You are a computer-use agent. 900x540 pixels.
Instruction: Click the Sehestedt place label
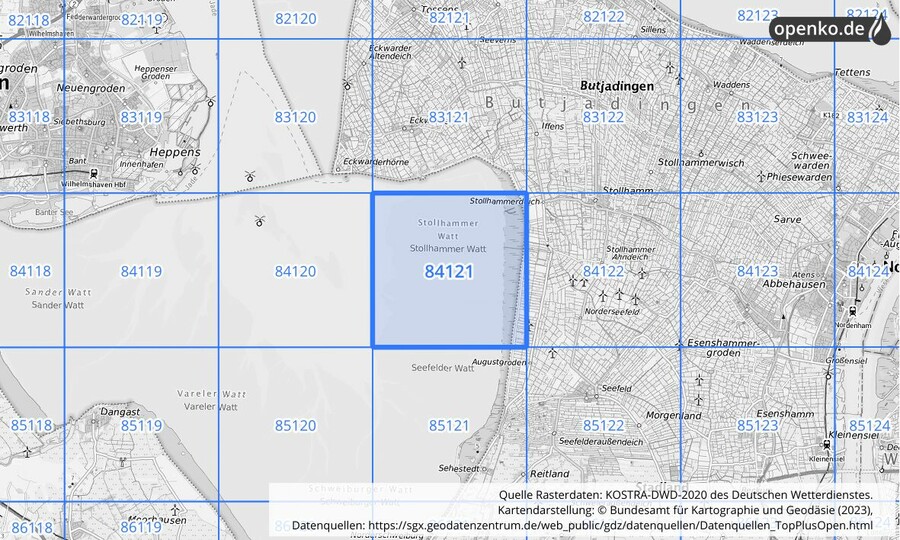click(459, 468)
